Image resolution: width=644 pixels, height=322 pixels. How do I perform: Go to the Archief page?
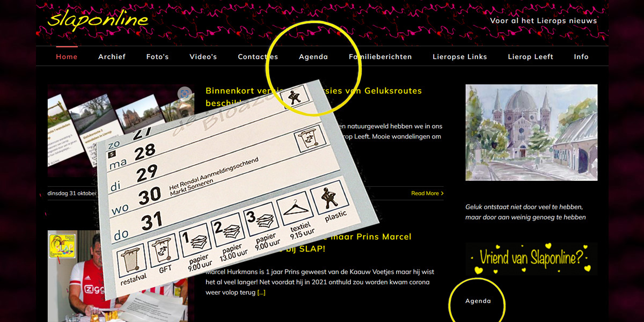pyautogui.click(x=112, y=57)
